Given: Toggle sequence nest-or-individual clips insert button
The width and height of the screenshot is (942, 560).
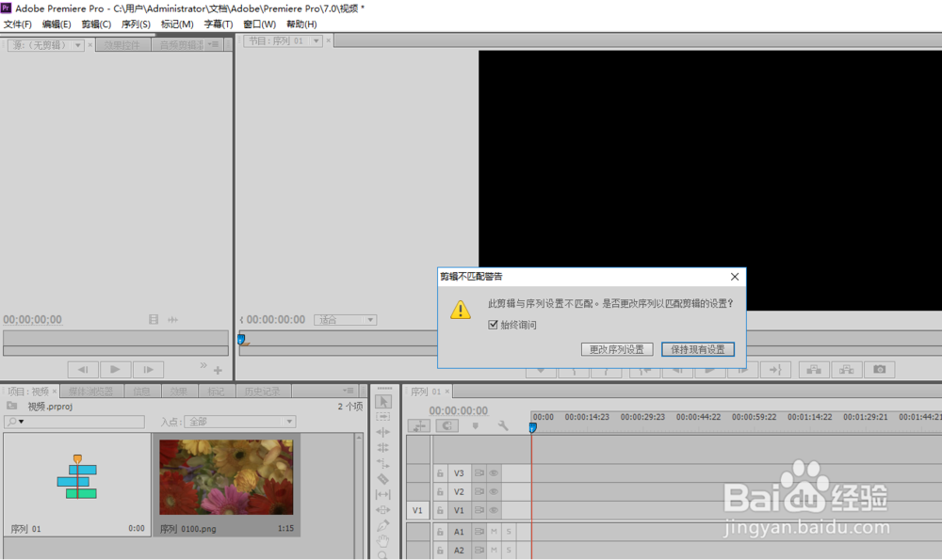Looking at the screenshot, I should tap(419, 425).
